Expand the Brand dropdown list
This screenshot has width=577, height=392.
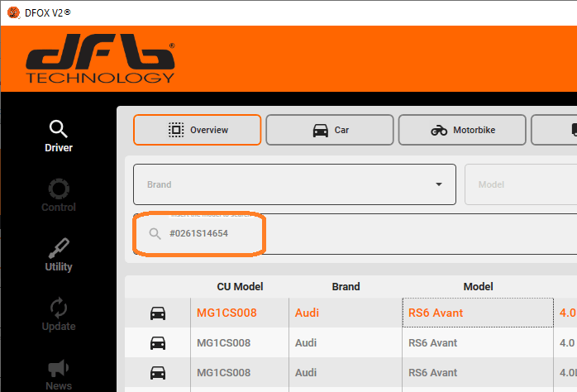pos(438,184)
